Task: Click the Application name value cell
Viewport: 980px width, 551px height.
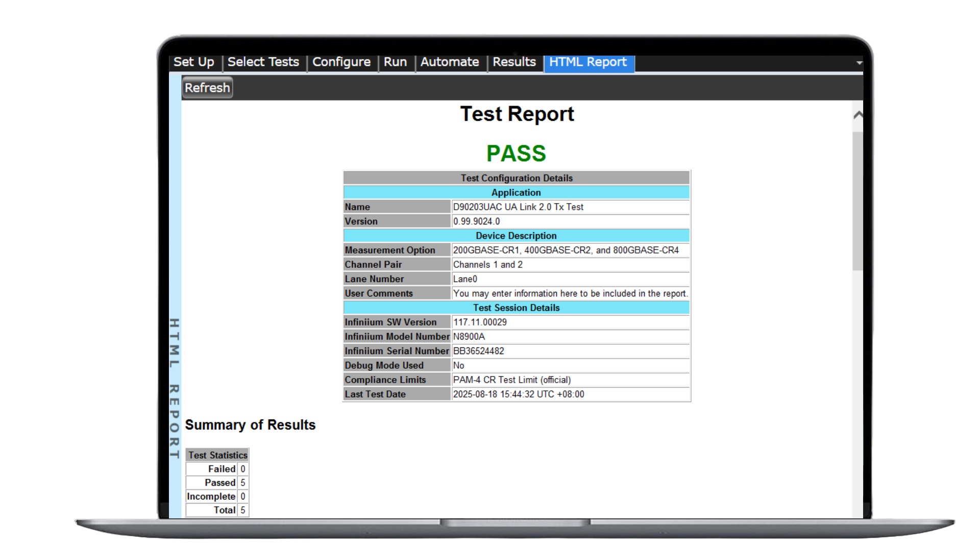Action: point(570,207)
